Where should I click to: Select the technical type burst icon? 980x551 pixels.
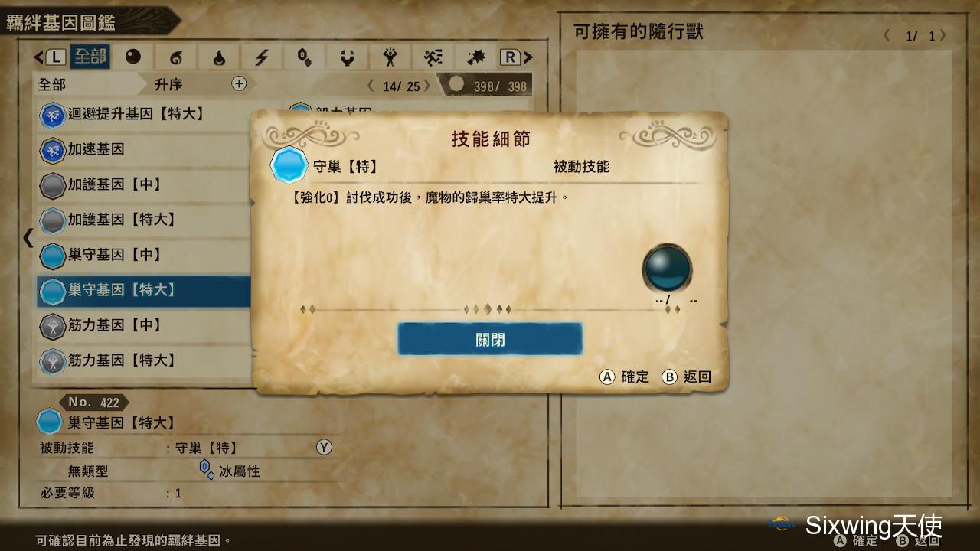[x=476, y=57]
